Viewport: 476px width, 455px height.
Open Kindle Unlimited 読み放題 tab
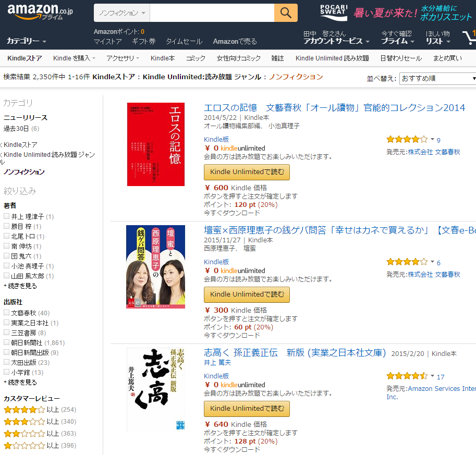pos(332,58)
